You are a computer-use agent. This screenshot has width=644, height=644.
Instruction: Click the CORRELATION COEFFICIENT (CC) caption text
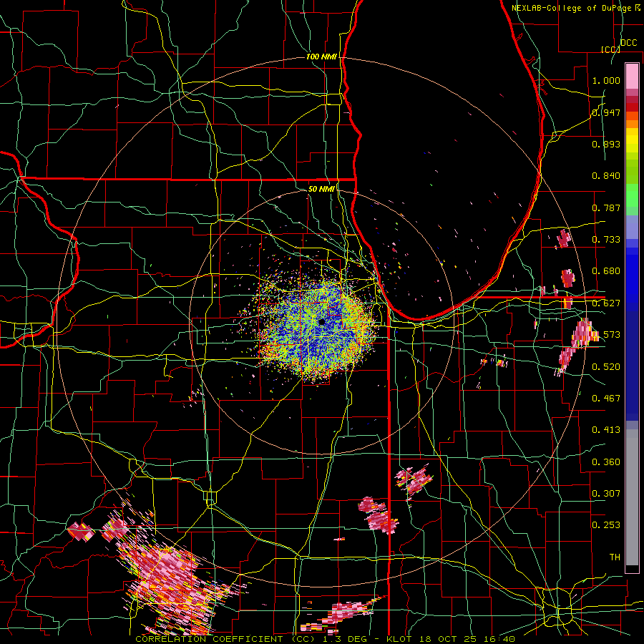click(x=224, y=639)
